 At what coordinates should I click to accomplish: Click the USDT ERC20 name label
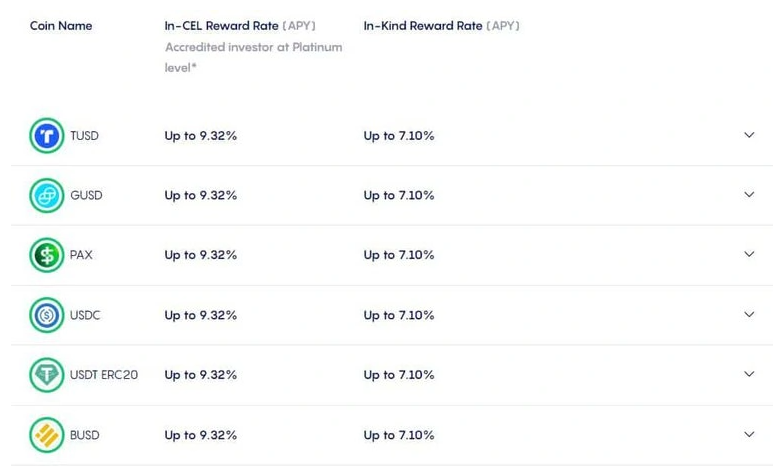[x=104, y=375]
